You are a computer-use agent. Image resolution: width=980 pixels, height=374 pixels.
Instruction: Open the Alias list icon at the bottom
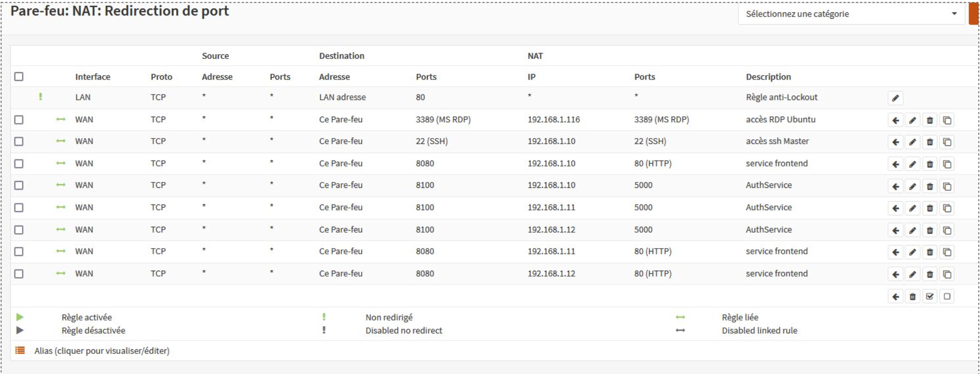[x=20, y=351]
